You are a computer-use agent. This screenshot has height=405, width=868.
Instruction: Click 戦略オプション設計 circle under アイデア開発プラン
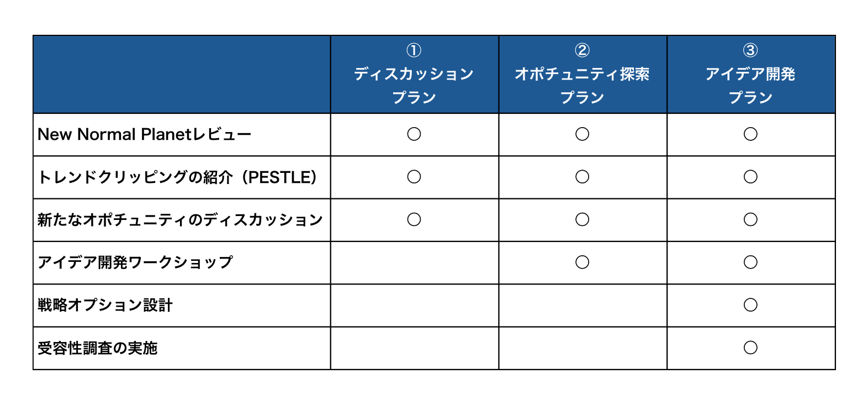(751, 305)
